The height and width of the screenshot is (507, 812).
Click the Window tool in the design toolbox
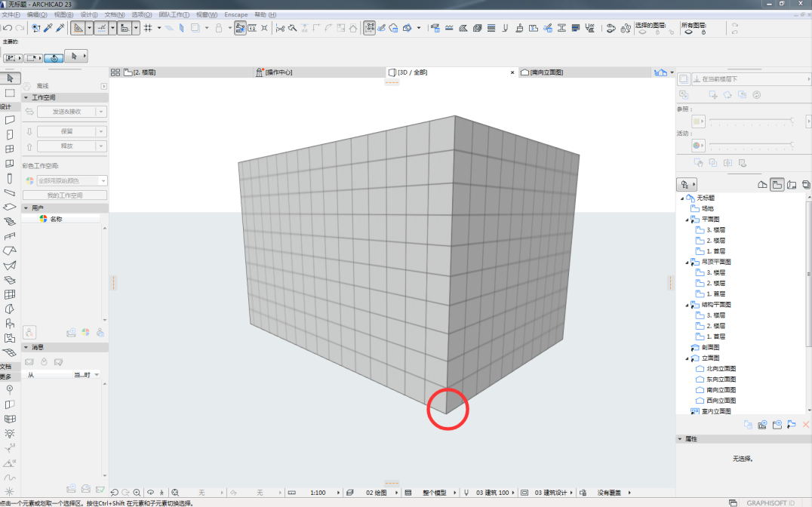pyautogui.click(x=9, y=149)
